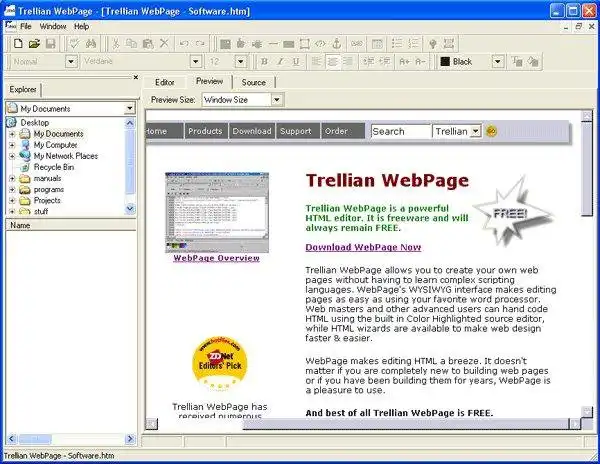The height and width of the screenshot is (464, 600).
Task: Open the File menu
Action: [x=26, y=26]
